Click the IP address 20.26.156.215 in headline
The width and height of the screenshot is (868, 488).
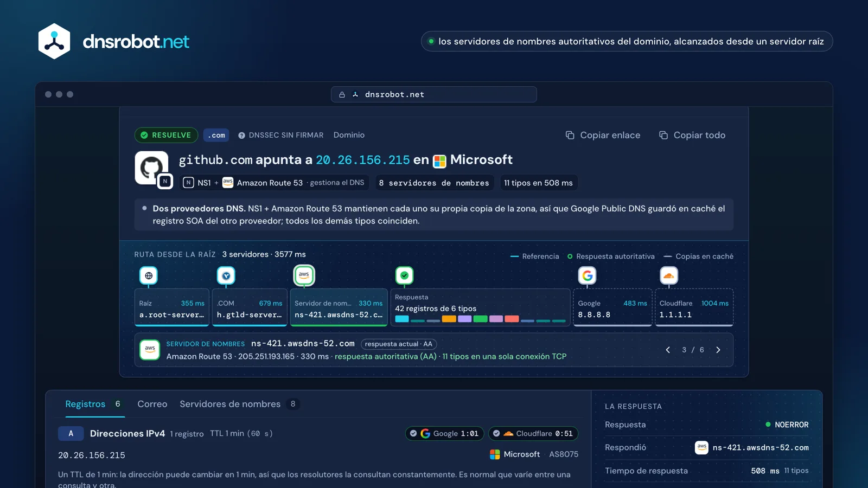(363, 160)
